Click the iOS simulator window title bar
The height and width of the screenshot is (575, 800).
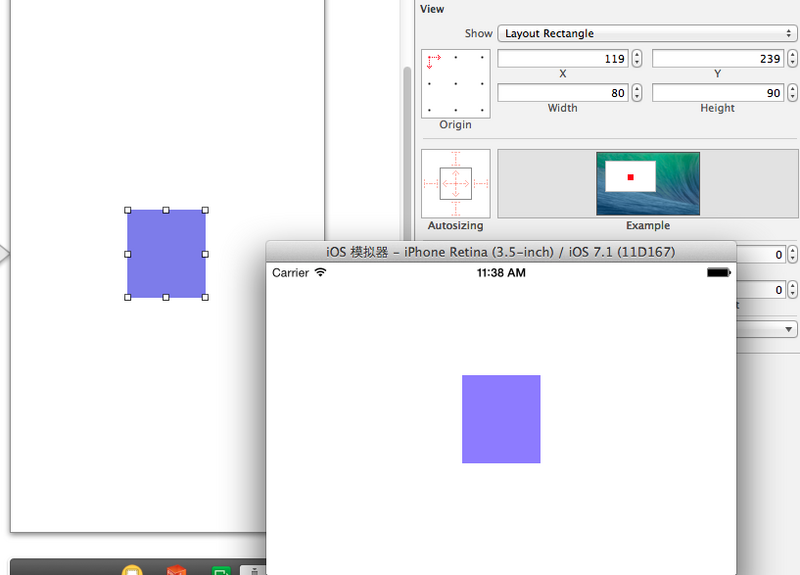pos(501,252)
